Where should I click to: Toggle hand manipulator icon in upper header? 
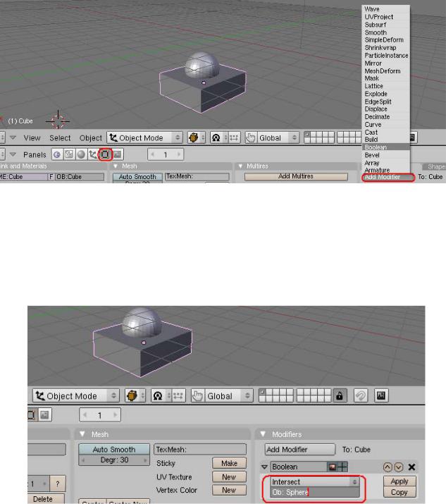[x=251, y=138]
